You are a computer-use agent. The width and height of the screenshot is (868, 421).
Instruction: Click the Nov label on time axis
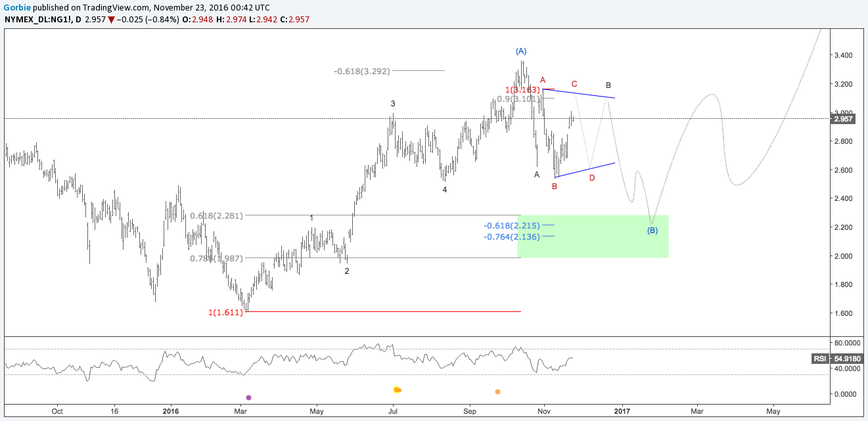[544, 411]
